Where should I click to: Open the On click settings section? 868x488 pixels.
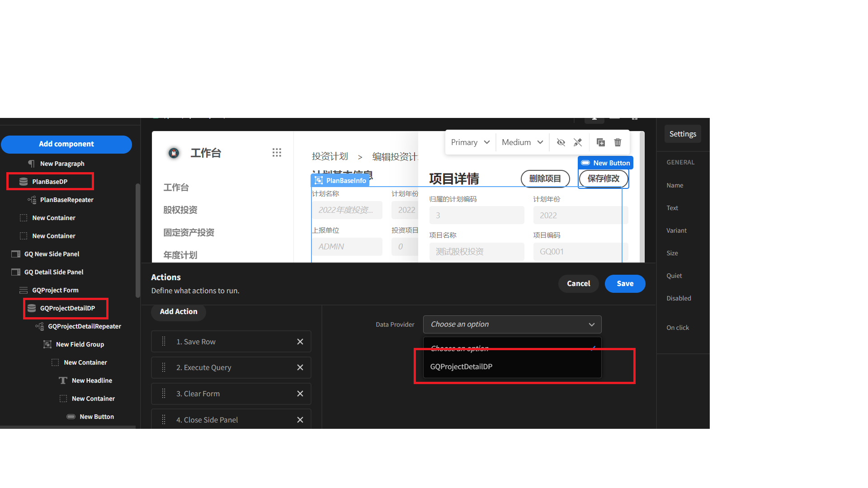pos(677,327)
